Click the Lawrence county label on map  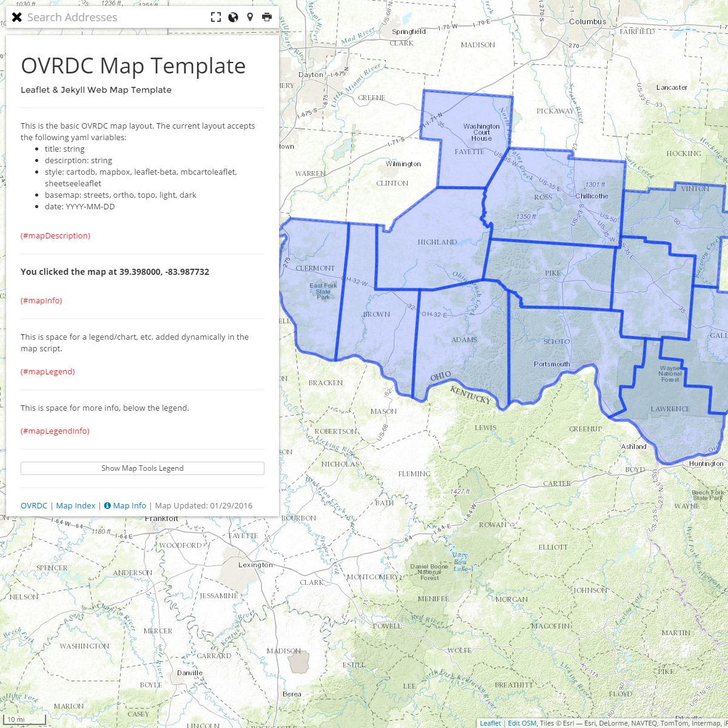tap(670, 409)
